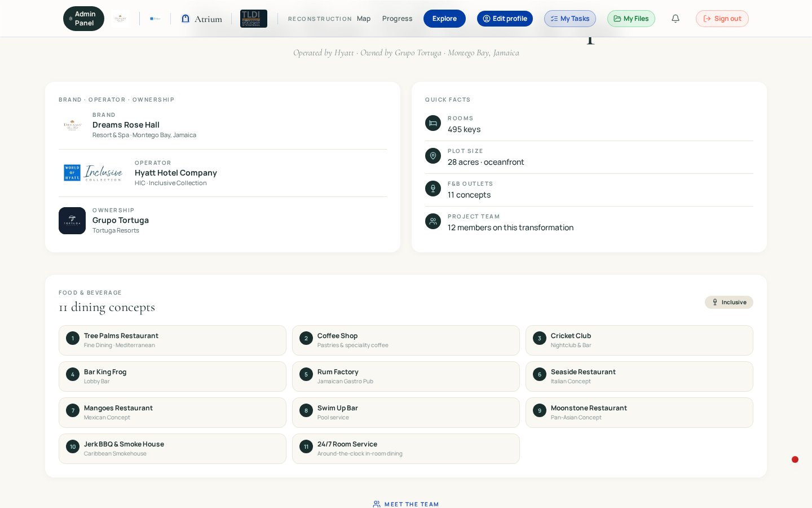The width and height of the screenshot is (812, 508).
Task: Select 24/7 Room Service card
Action: (x=406, y=449)
